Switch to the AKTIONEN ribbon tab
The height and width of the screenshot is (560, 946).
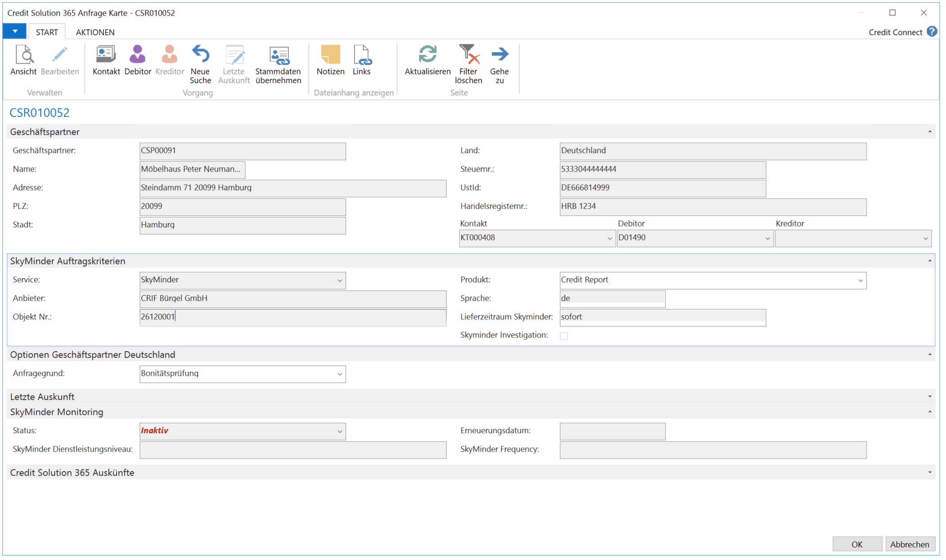[x=95, y=32]
